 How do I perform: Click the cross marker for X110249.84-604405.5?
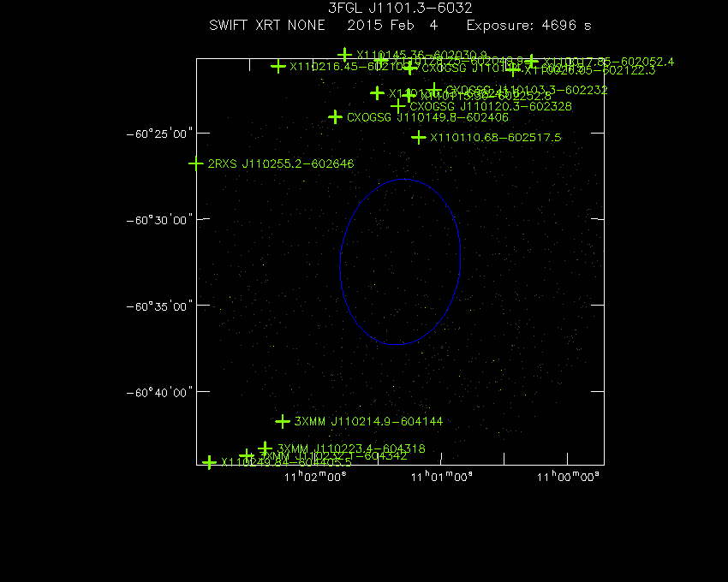click(209, 462)
